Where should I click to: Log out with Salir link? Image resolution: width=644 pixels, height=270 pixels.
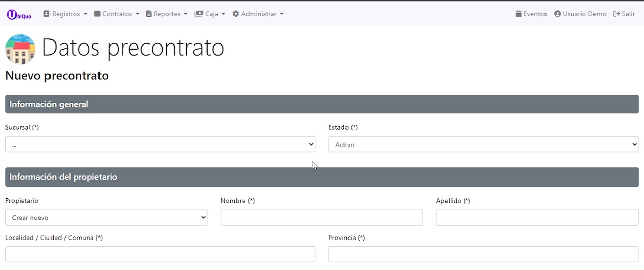point(624,14)
